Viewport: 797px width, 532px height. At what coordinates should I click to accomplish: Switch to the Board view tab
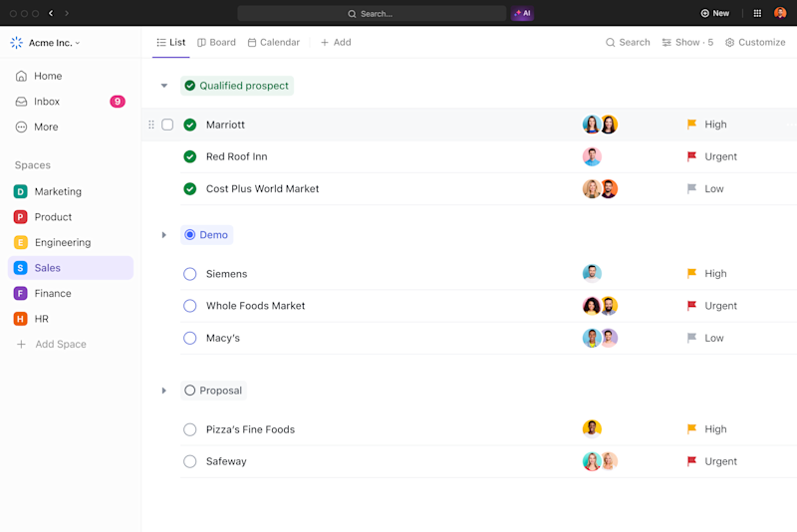(x=216, y=42)
